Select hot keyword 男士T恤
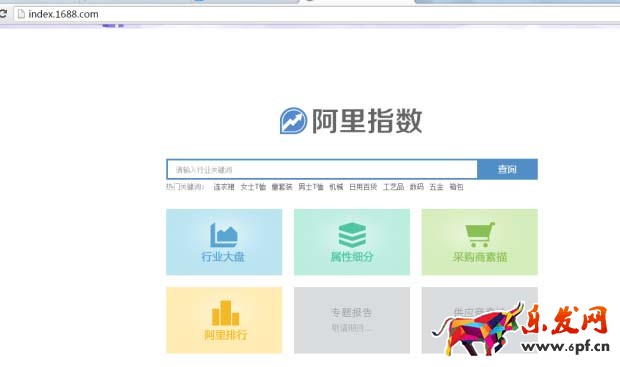 coord(311,187)
